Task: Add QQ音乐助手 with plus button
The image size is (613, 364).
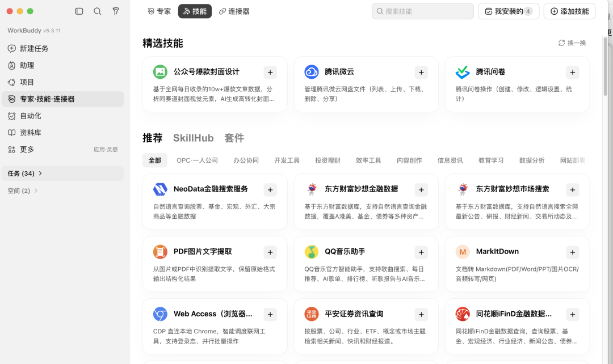Action: (x=421, y=252)
